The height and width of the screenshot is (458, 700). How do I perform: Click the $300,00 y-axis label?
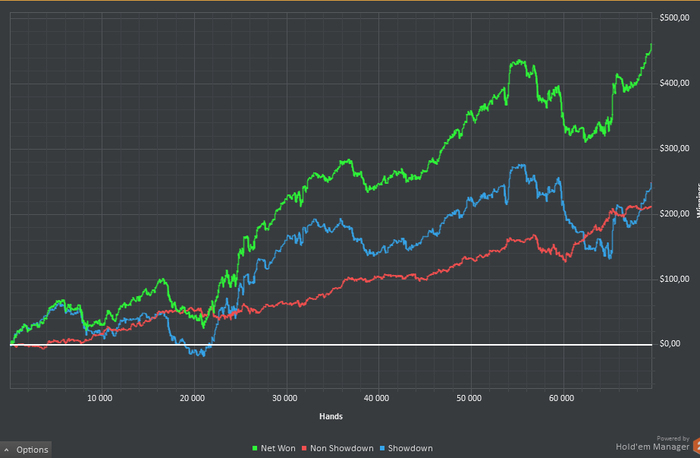674,148
